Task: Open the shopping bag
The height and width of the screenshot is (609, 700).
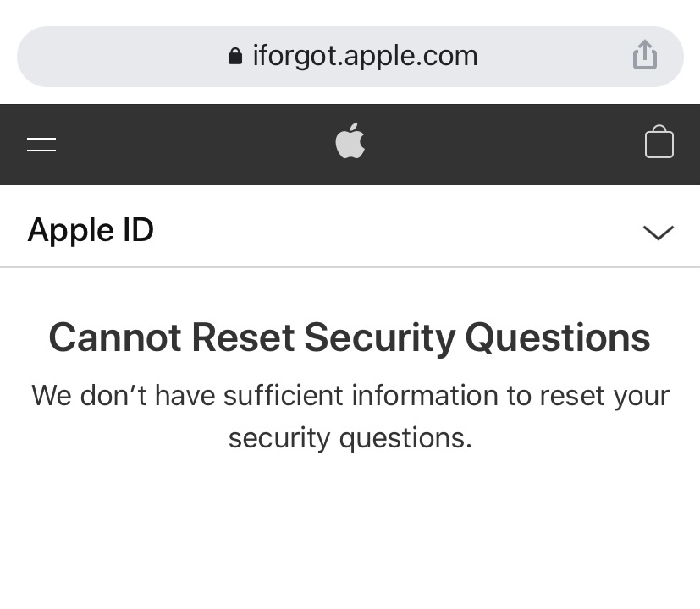Action: click(659, 142)
